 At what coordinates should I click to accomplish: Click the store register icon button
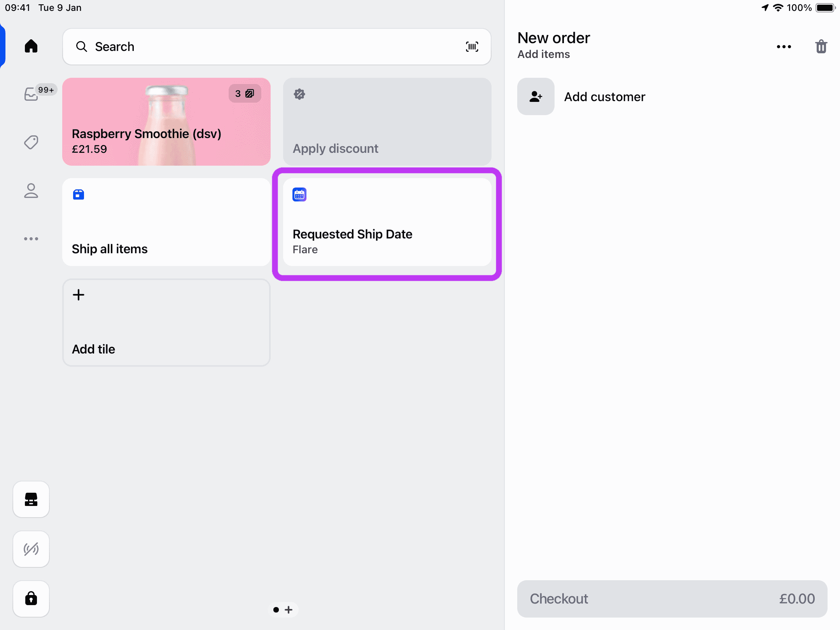[x=31, y=499]
